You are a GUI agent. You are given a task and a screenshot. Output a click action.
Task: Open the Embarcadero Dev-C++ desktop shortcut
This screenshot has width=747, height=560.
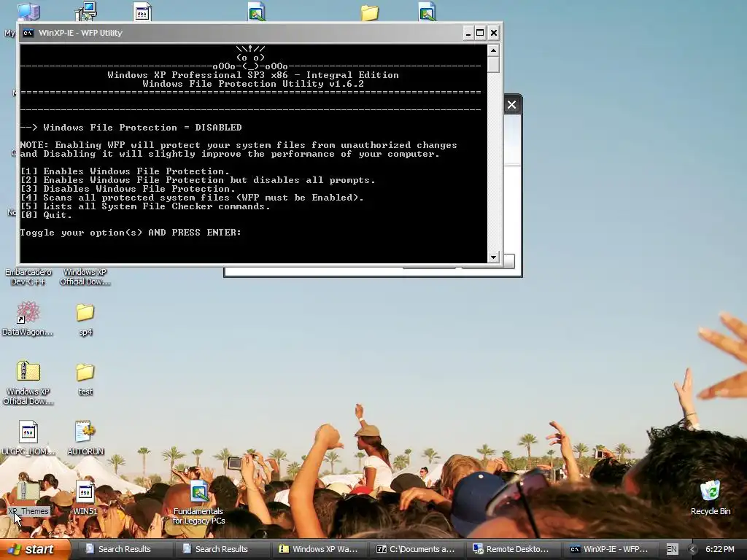tap(28, 276)
